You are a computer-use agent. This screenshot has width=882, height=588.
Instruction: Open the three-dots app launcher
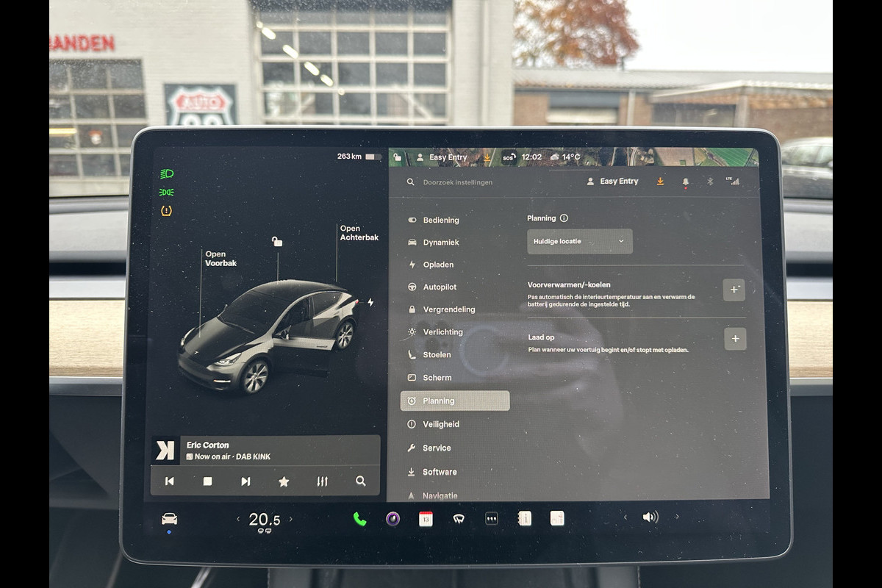[x=492, y=519]
